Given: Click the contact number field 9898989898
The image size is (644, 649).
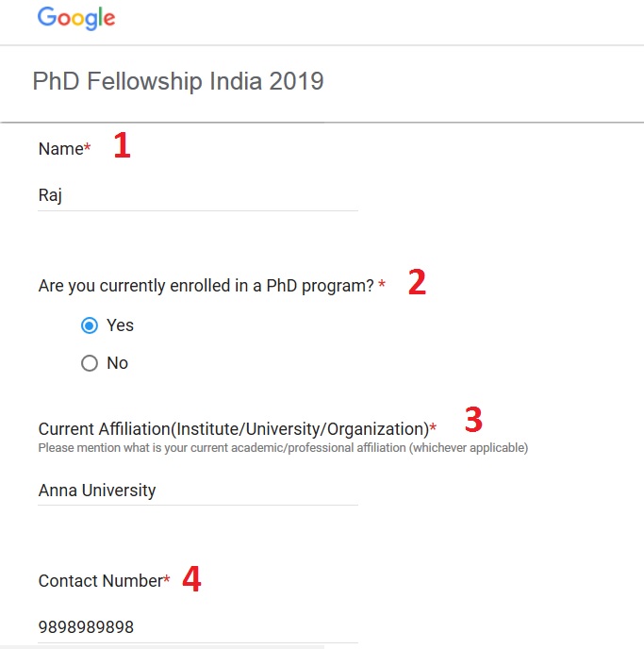Looking at the screenshot, I should coord(198,627).
